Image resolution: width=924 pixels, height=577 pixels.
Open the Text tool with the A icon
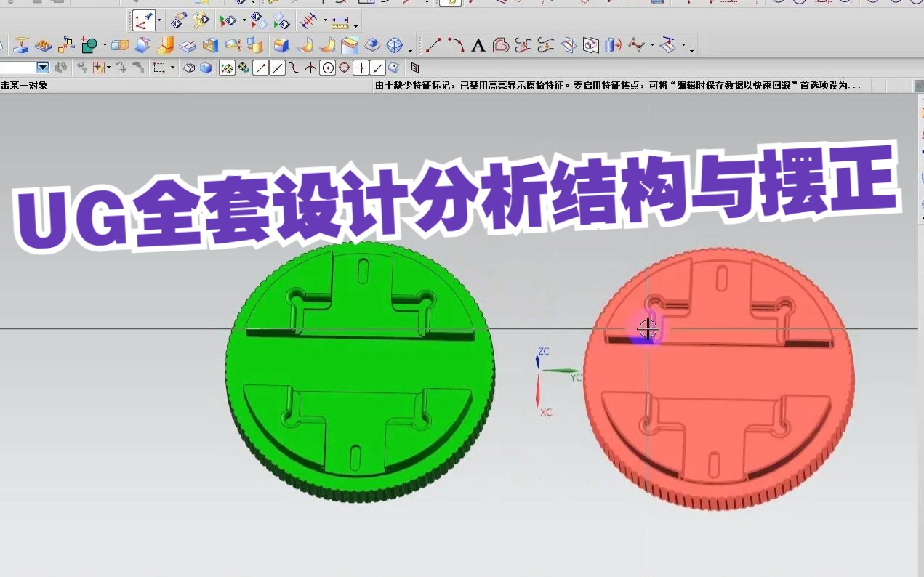point(478,45)
